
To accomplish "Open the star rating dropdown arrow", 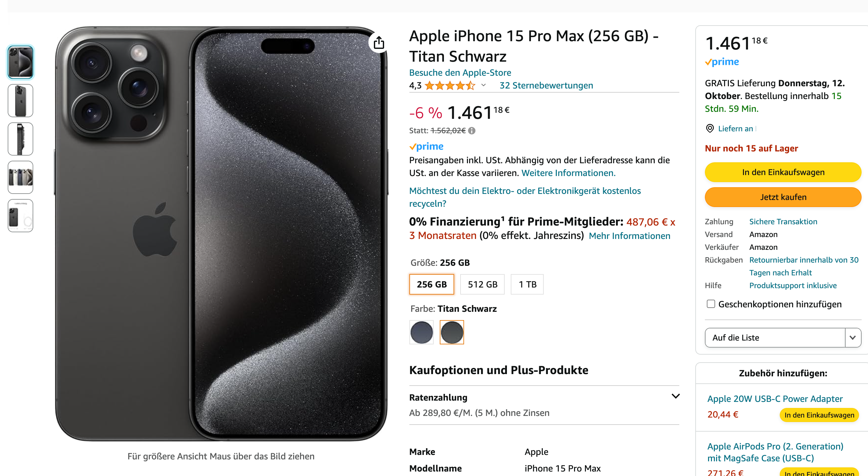I will (484, 85).
